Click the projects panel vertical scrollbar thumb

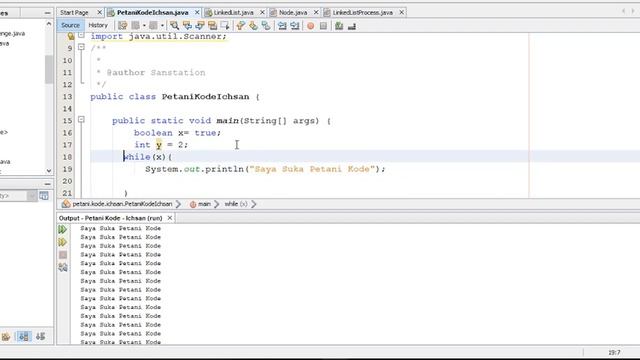[x=49, y=69]
